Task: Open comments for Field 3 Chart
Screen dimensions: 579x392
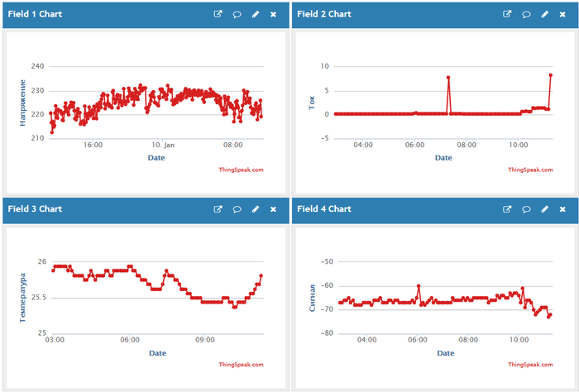Action: click(237, 209)
